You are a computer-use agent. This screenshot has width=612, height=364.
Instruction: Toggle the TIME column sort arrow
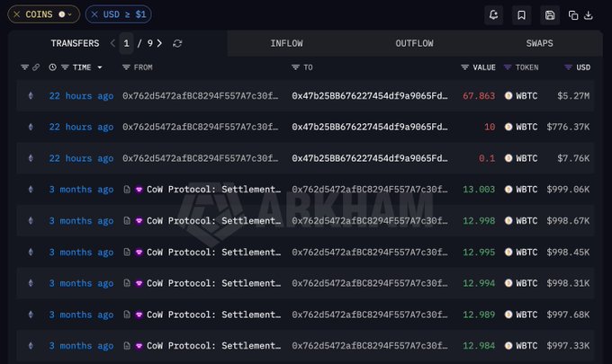pyautogui.click(x=100, y=67)
